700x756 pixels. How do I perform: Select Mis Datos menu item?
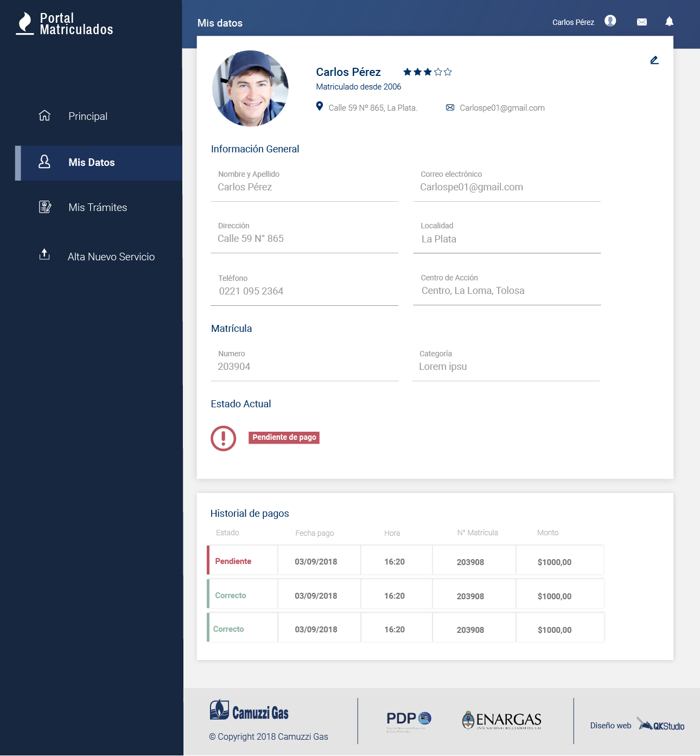click(x=99, y=163)
